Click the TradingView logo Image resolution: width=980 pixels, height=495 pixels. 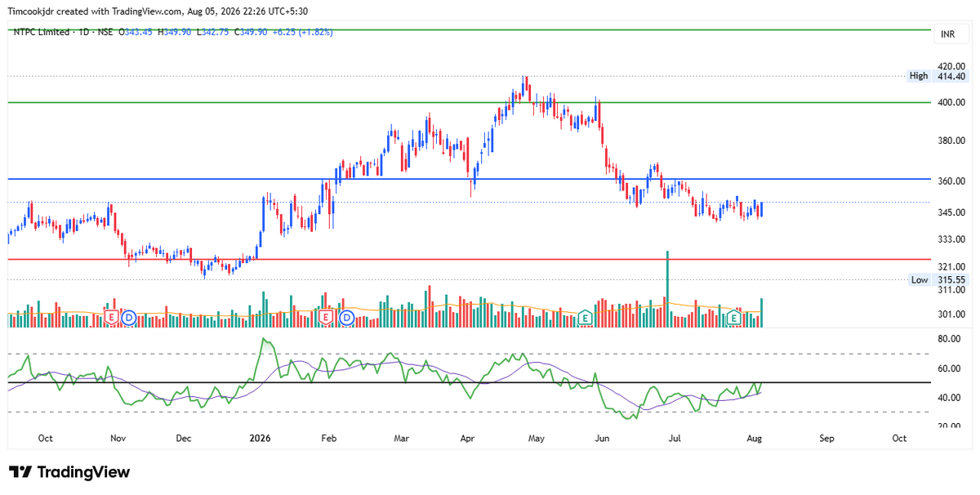69,472
